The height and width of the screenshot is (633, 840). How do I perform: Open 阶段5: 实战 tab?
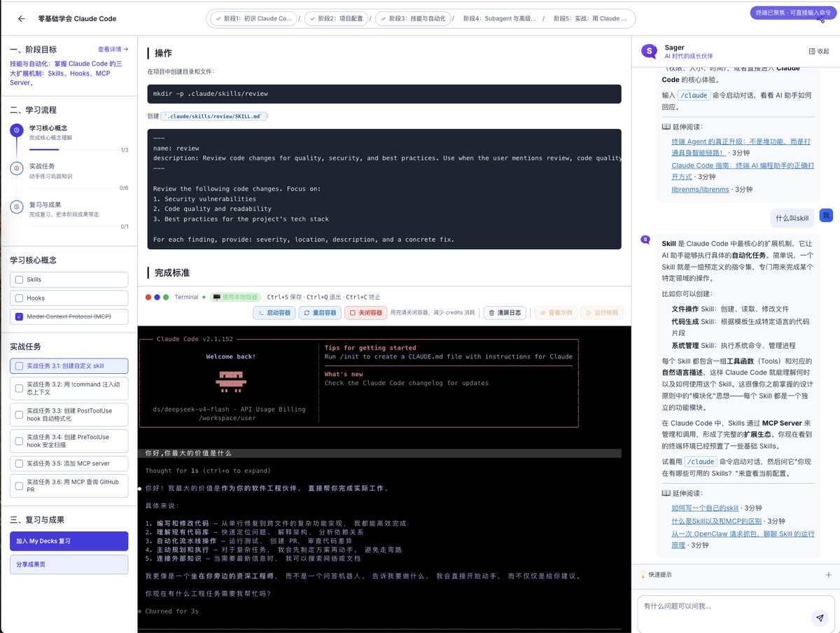tap(589, 19)
